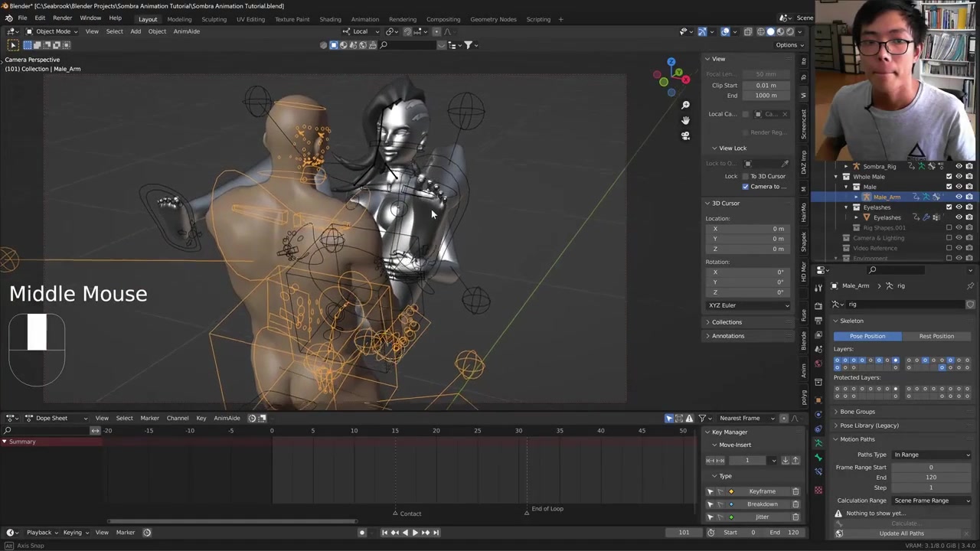Enable the Camera to View checkbox
The image size is (980, 551).
746,187
